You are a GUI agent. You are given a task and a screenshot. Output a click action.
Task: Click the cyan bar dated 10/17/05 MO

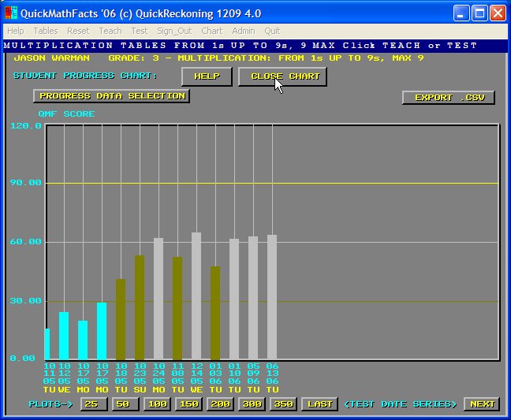tap(102, 331)
